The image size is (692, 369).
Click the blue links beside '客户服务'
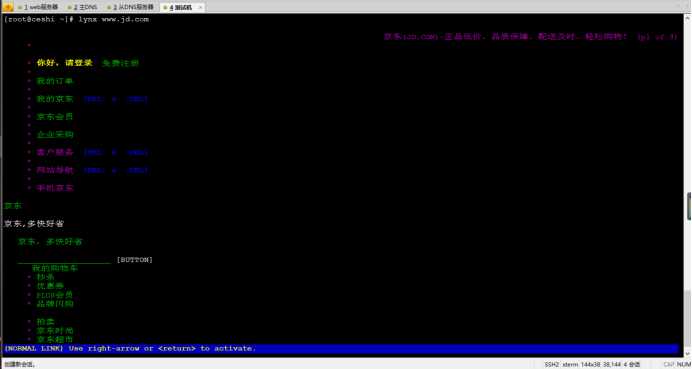coord(116,152)
